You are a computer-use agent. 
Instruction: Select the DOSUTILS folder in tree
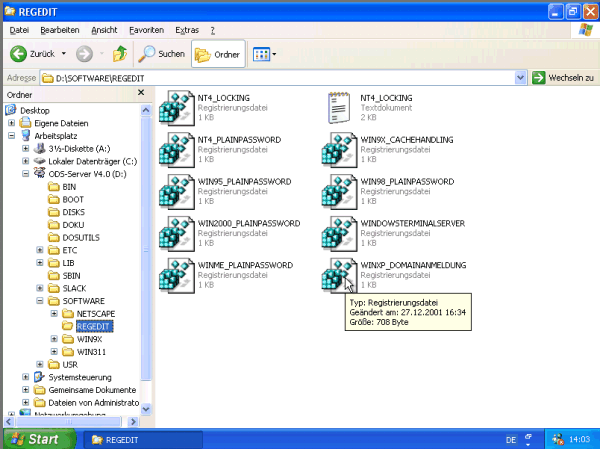tap(81, 237)
